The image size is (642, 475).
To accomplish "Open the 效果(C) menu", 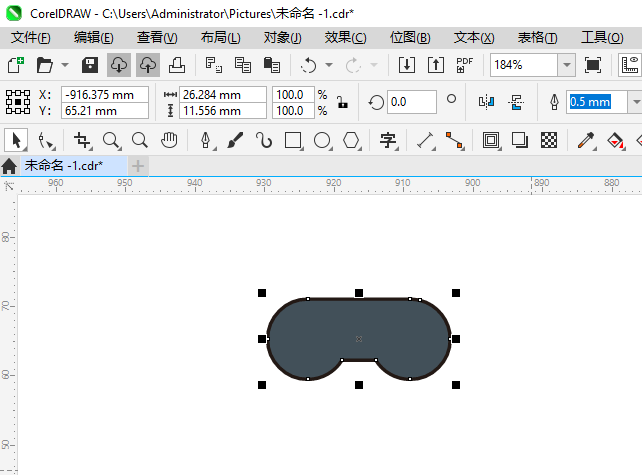I will [x=345, y=38].
